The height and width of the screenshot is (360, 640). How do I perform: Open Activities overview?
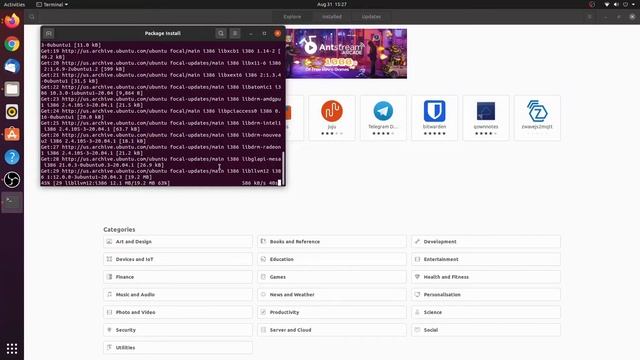coord(14,4)
